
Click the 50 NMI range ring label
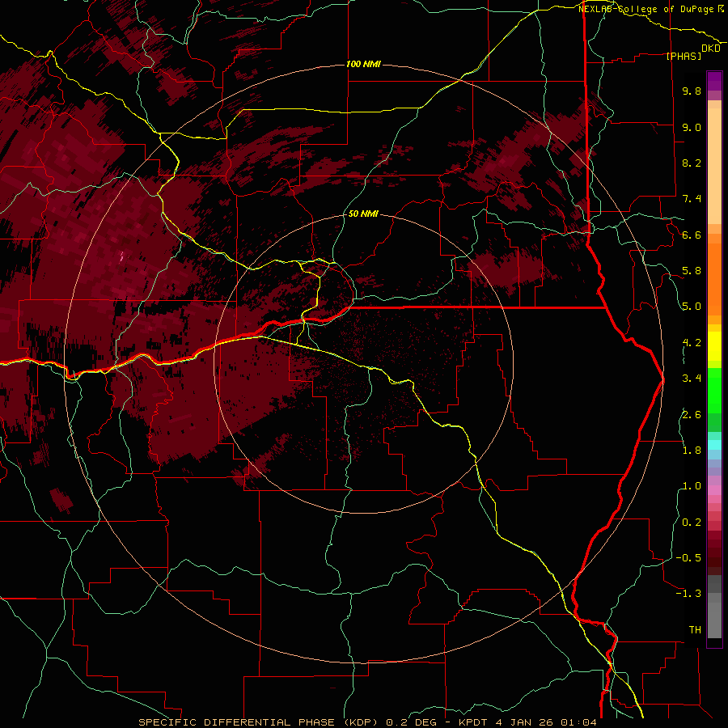point(363,214)
